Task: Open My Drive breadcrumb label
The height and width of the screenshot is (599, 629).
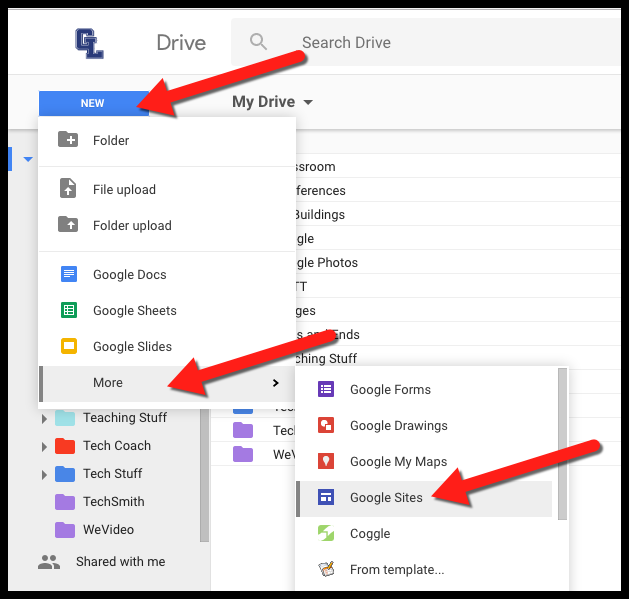Action: [263, 102]
